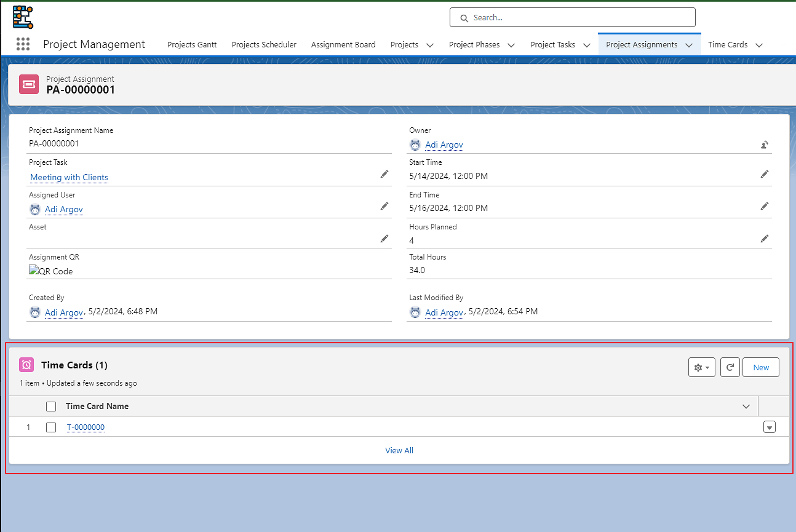796x532 pixels.
Task: Switch to the Projects Gantt tab
Action: click(192, 45)
